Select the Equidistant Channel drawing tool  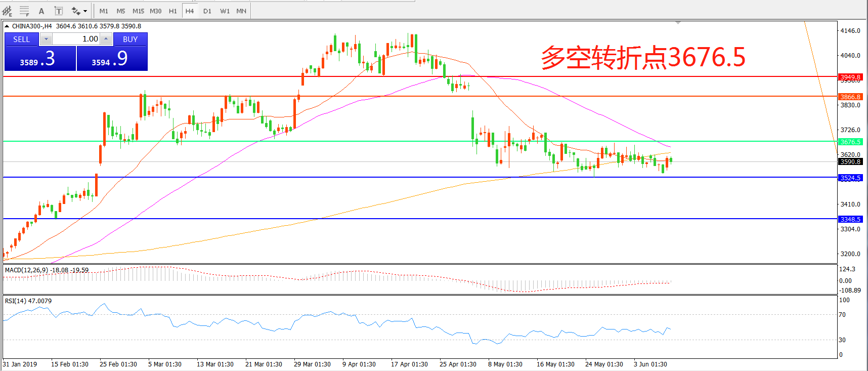tap(7, 11)
